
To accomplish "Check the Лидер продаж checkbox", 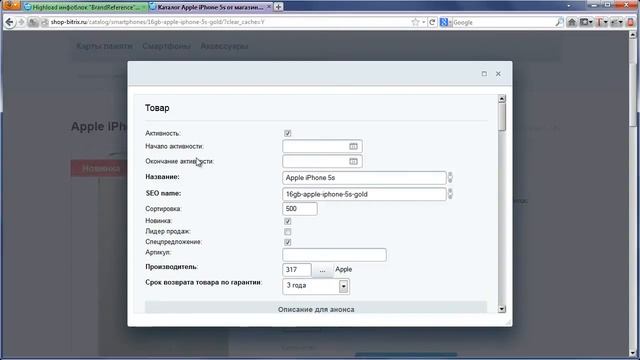I will click(288, 232).
